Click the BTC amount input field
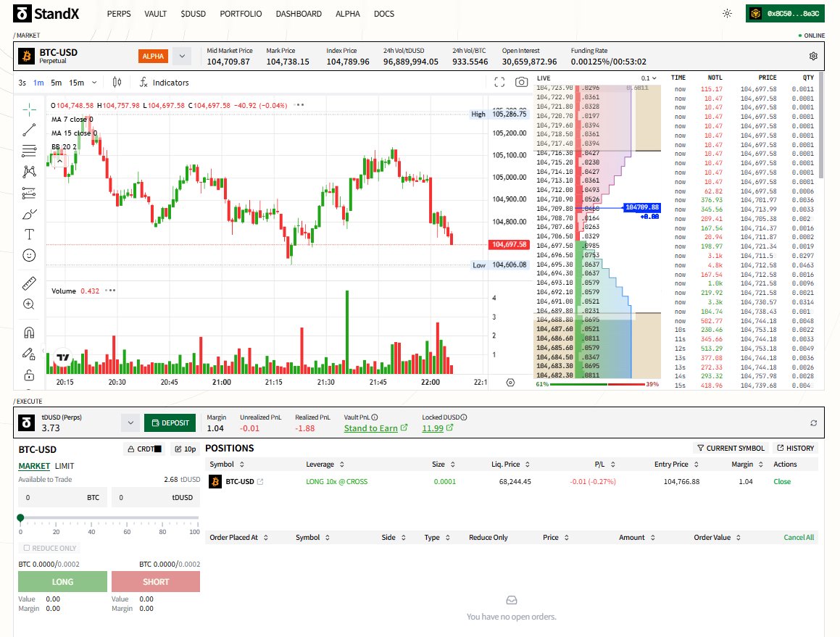The height and width of the screenshot is (637, 840). (x=62, y=498)
